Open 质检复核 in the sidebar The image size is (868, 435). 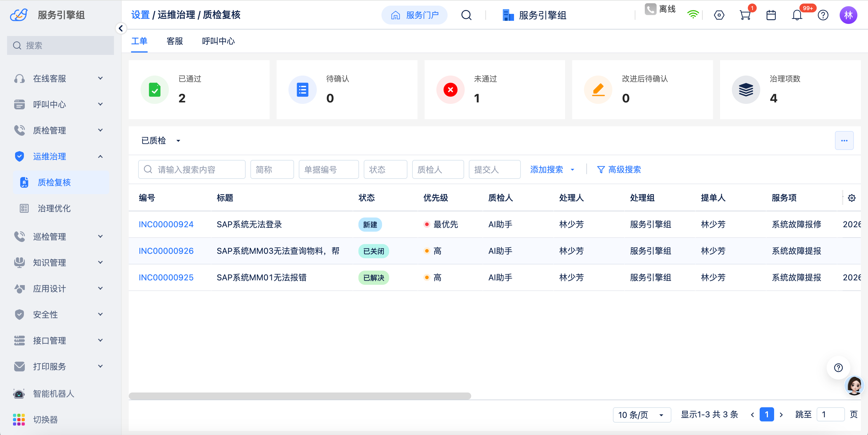coord(61,182)
